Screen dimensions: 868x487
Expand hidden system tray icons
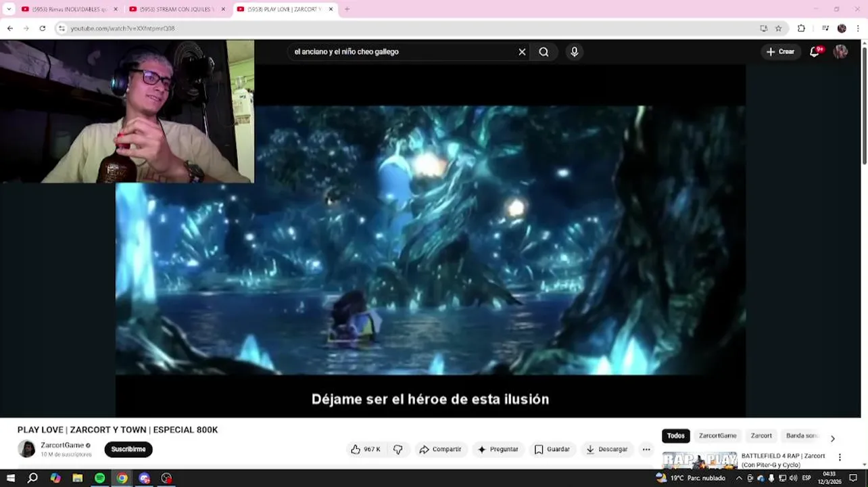(739, 478)
